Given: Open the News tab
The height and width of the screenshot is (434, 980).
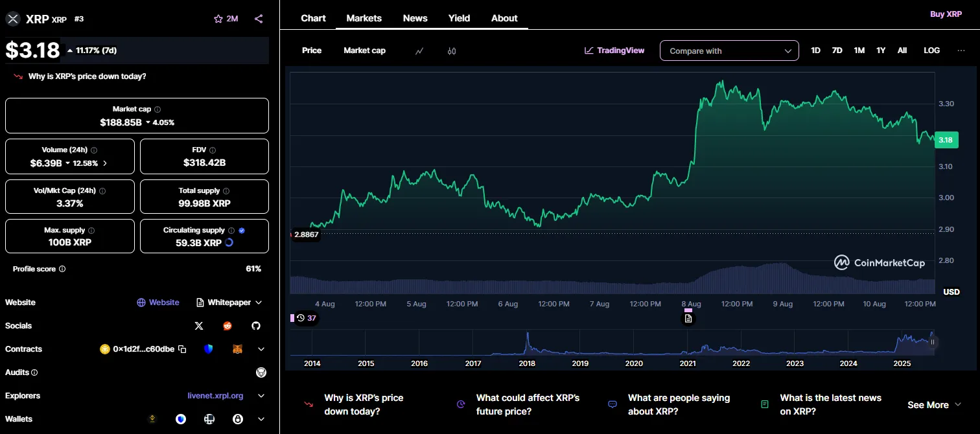Looking at the screenshot, I should [415, 18].
